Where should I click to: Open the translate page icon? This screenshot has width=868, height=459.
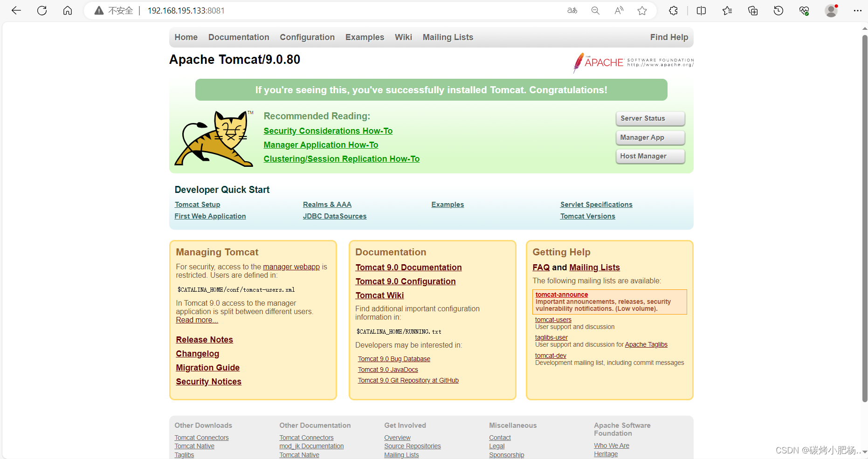tap(572, 11)
